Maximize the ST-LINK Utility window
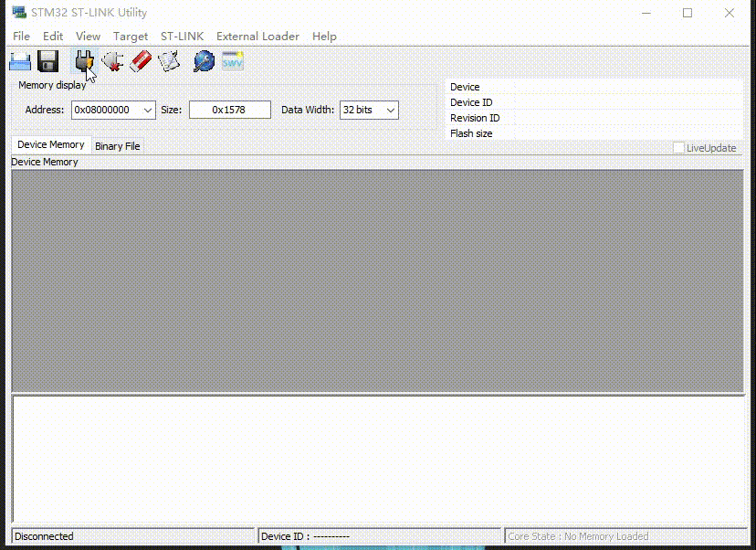 tap(688, 13)
